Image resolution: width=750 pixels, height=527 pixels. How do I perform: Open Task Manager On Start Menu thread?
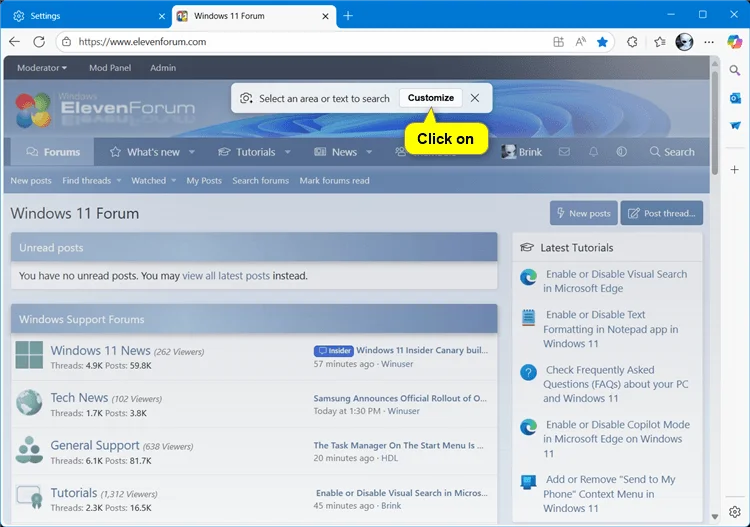[398, 445]
